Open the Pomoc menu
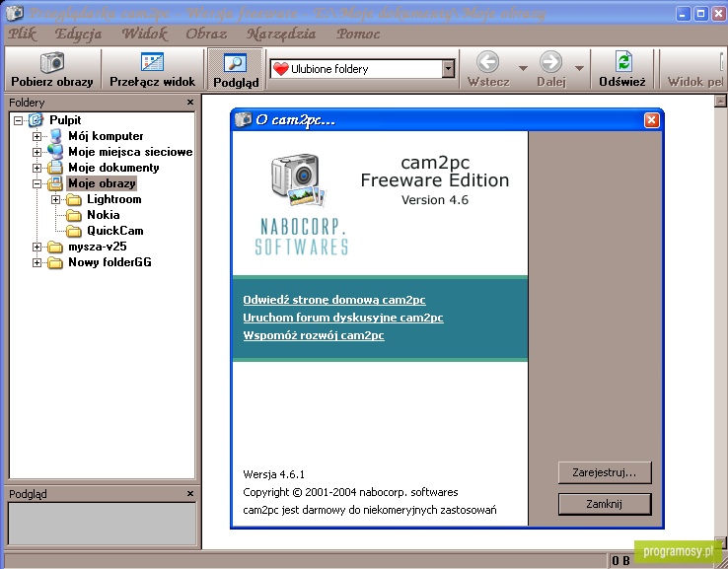728x569 pixels. click(x=358, y=34)
